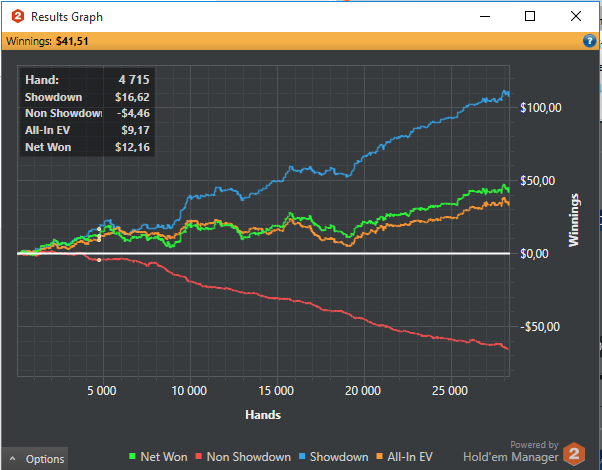Click the $0,00 y-axis label
This screenshot has width=602, height=470.
click(x=534, y=253)
